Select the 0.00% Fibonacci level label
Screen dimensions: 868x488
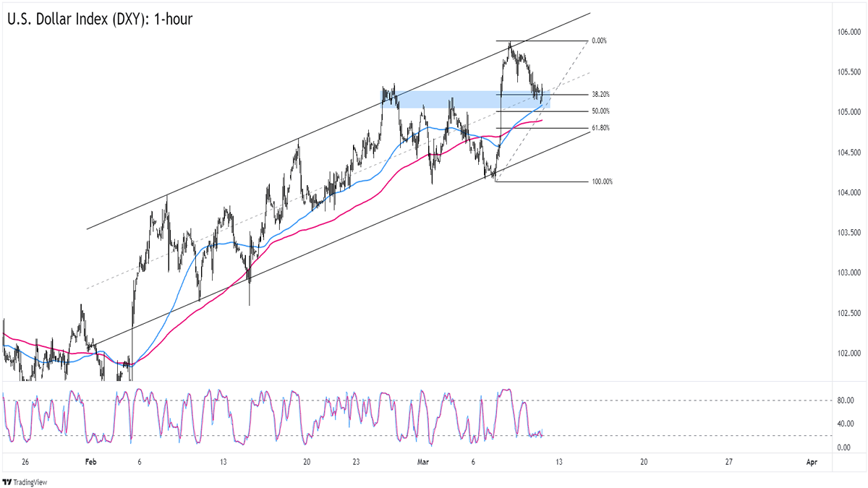pyautogui.click(x=599, y=41)
